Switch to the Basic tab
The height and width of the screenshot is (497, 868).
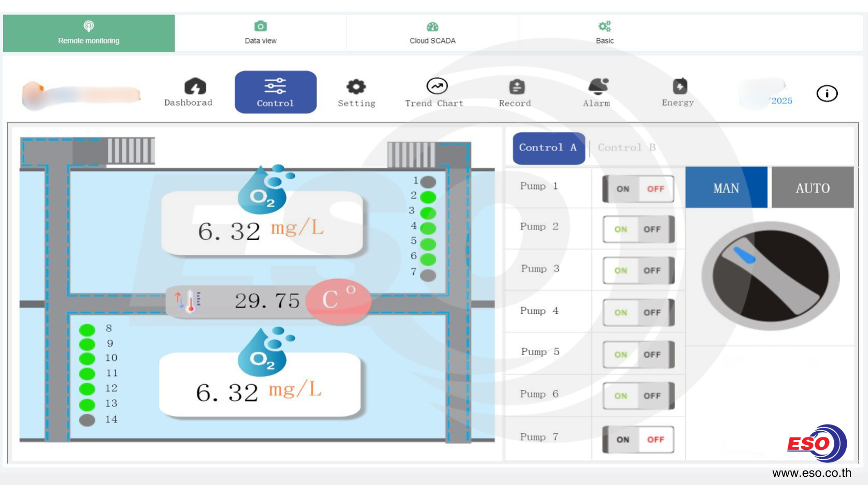pyautogui.click(x=604, y=33)
